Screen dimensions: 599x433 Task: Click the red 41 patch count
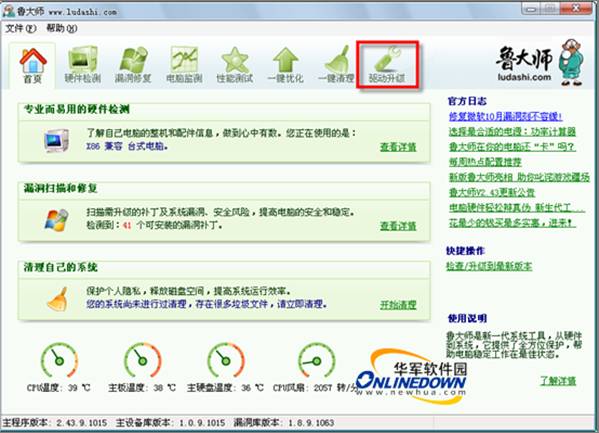click(127, 225)
